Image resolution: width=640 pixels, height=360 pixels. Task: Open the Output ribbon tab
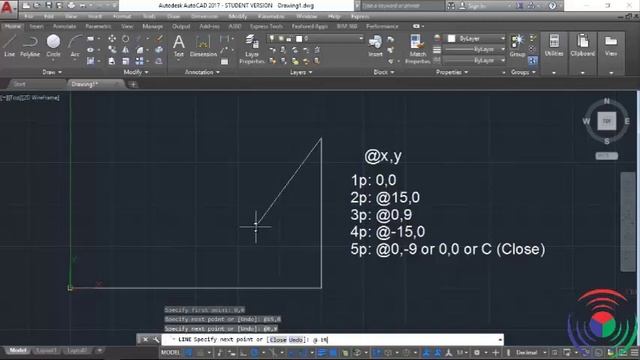tap(181, 26)
